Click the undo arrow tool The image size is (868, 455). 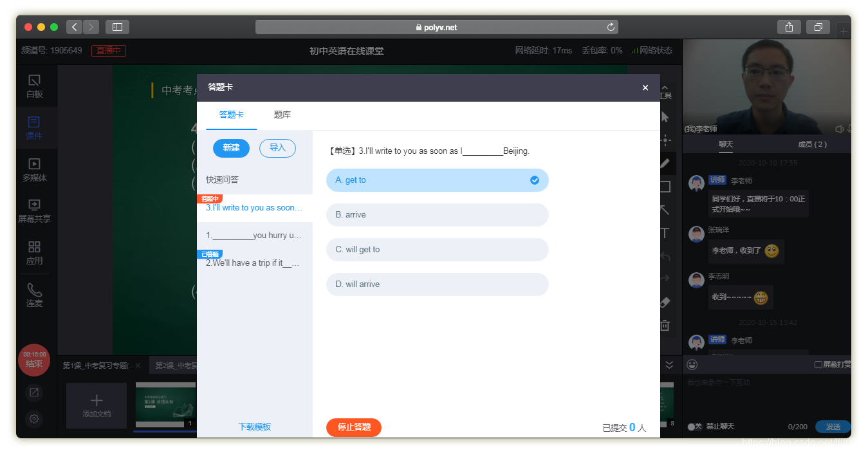coord(665,256)
